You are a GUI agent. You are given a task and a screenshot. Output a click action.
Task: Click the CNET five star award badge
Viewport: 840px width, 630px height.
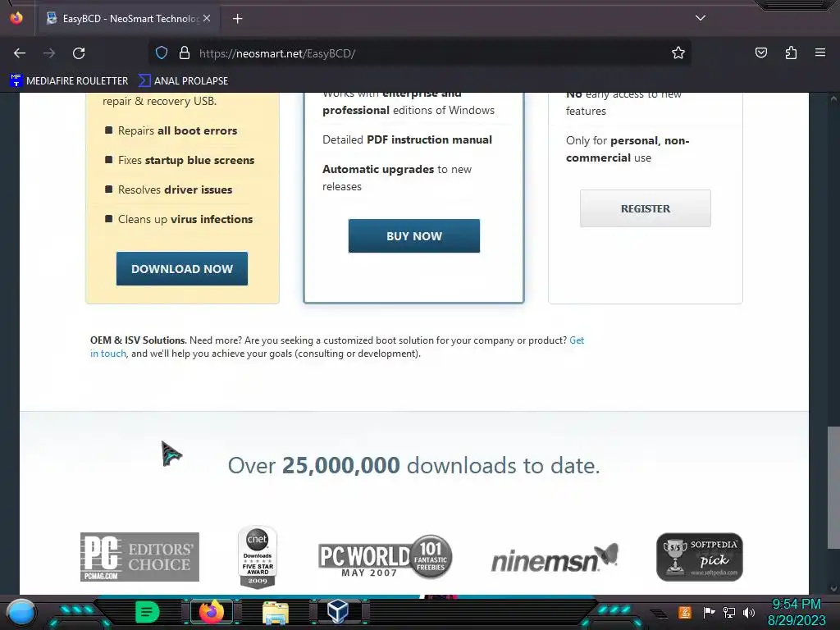(x=258, y=557)
